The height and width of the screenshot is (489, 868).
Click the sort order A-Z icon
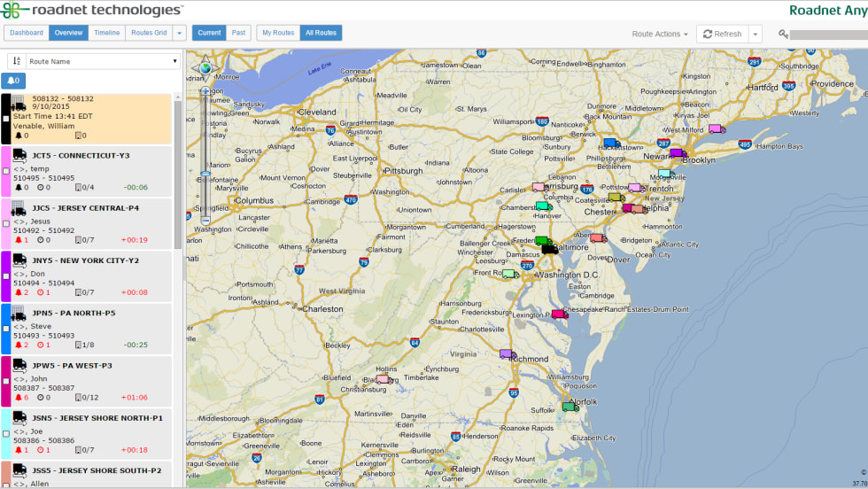pos(15,61)
